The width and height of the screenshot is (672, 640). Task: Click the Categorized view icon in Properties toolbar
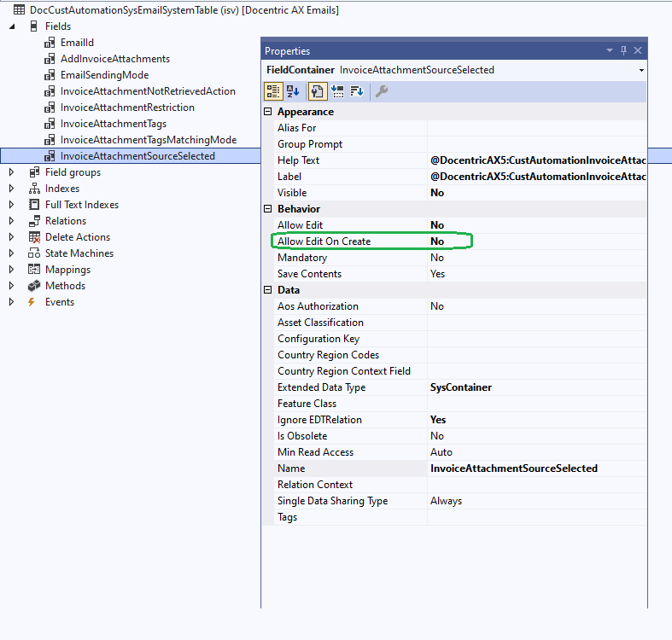[274, 91]
